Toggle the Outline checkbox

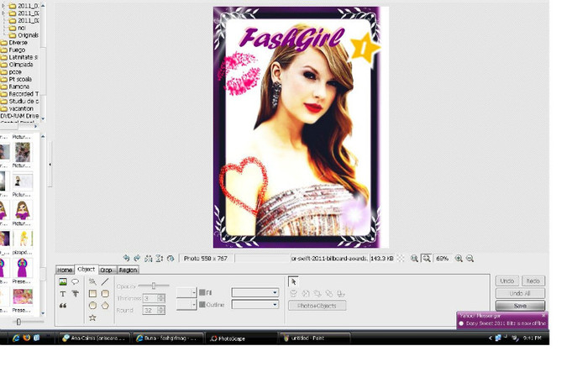pyautogui.click(x=202, y=304)
